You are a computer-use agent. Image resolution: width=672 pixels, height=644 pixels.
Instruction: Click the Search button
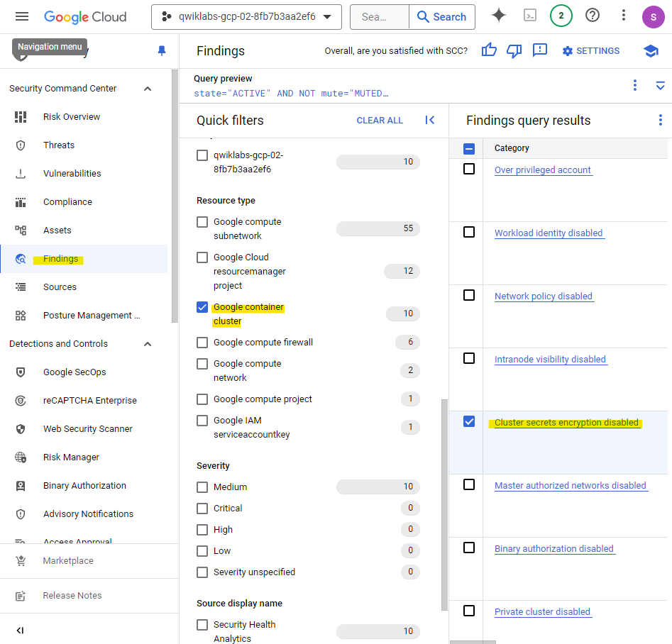click(442, 17)
